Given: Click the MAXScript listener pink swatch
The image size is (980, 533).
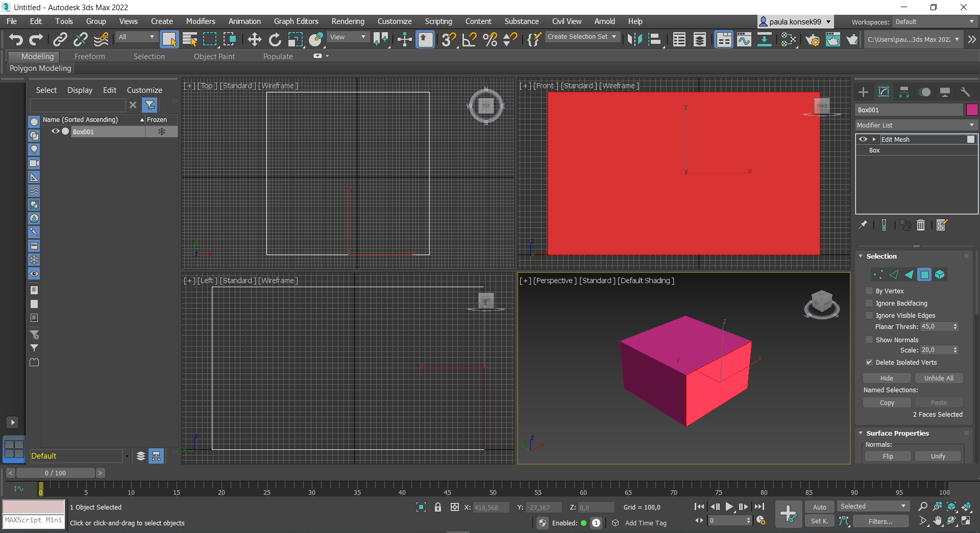Looking at the screenshot, I should point(34,506).
